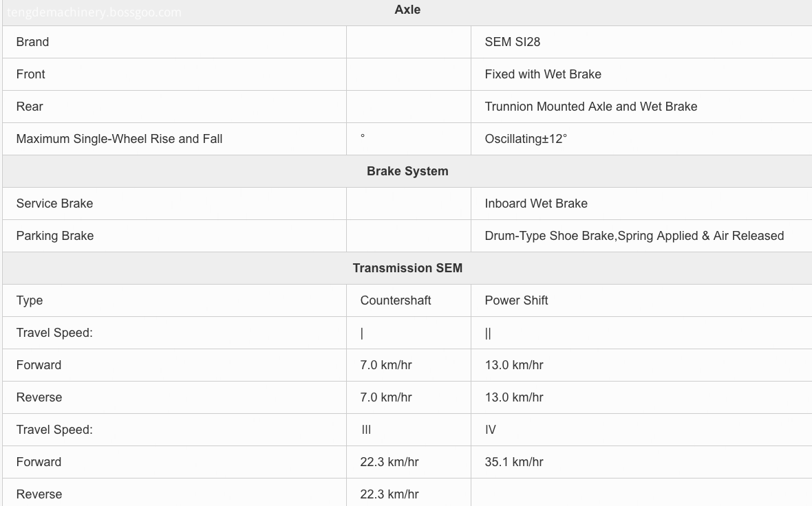Click the tengdemachinery.bossgoo.com watermark

(x=94, y=12)
